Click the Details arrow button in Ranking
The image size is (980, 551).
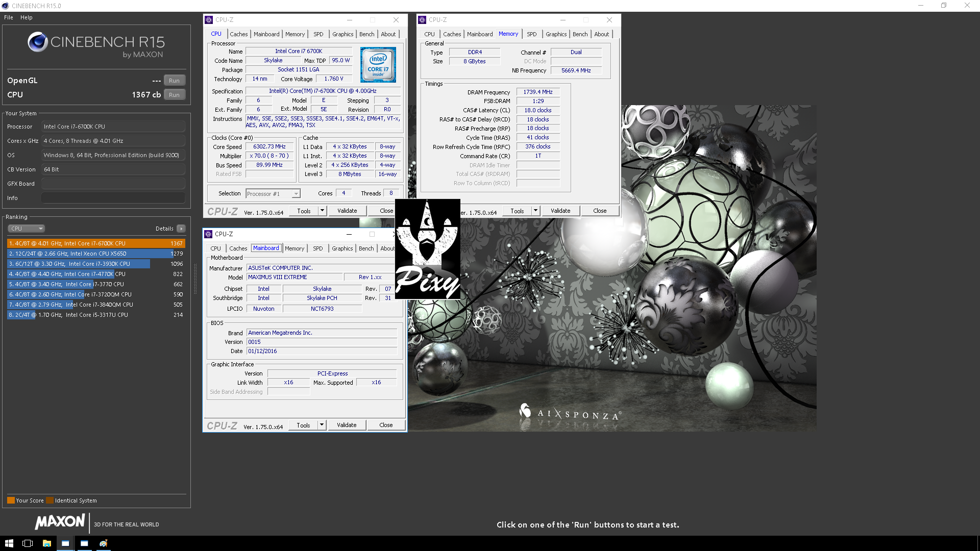181,229
